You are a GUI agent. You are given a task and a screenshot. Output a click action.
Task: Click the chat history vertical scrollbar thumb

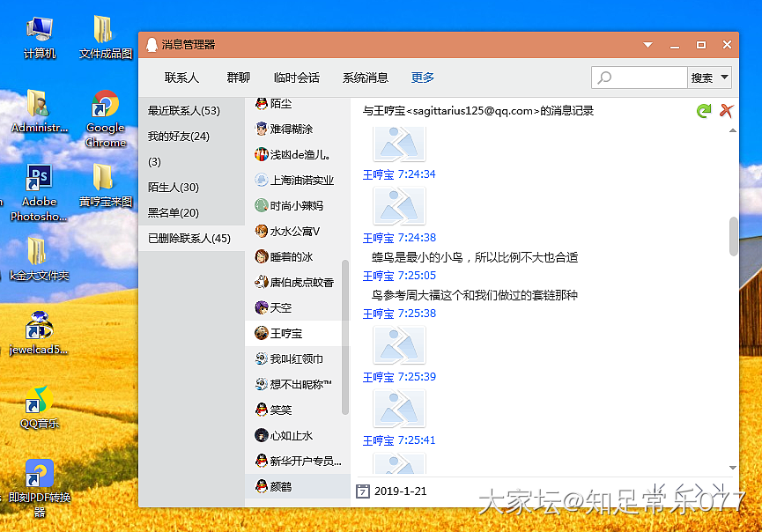coord(733,236)
